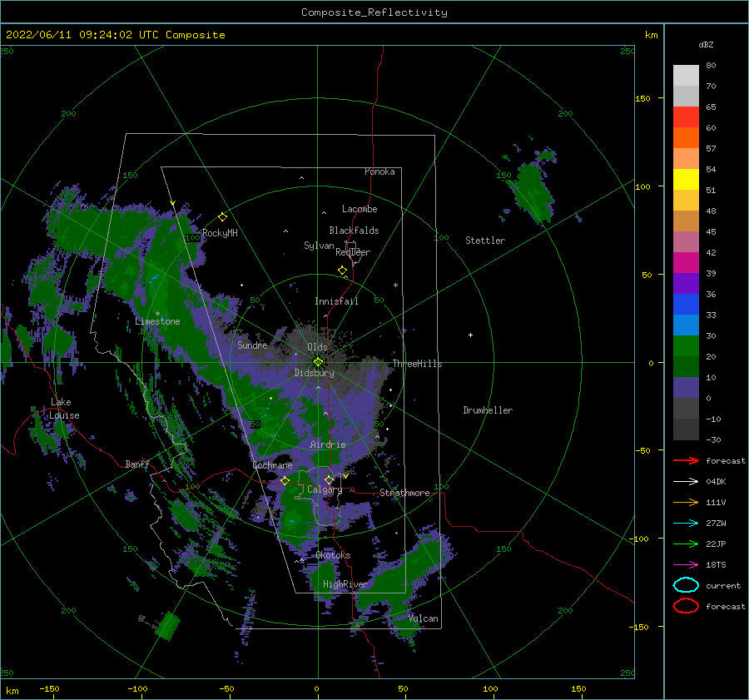Click the Strathmore label
Viewport: 749px width, 700px height.
[404, 493]
